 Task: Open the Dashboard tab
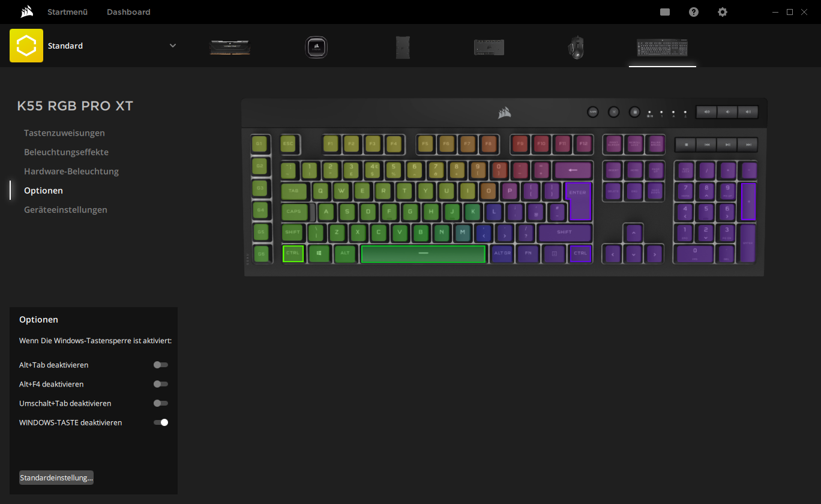point(128,12)
